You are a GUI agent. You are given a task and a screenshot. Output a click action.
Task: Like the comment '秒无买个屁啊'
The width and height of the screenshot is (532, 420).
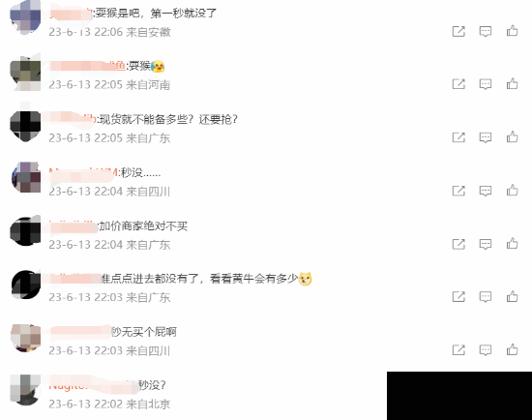tap(512, 349)
